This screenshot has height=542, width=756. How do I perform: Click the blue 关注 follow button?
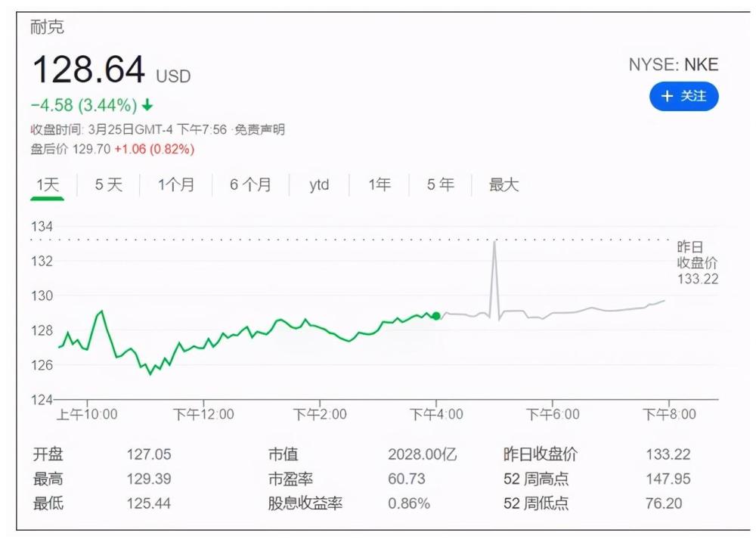(x=683, y=97)
